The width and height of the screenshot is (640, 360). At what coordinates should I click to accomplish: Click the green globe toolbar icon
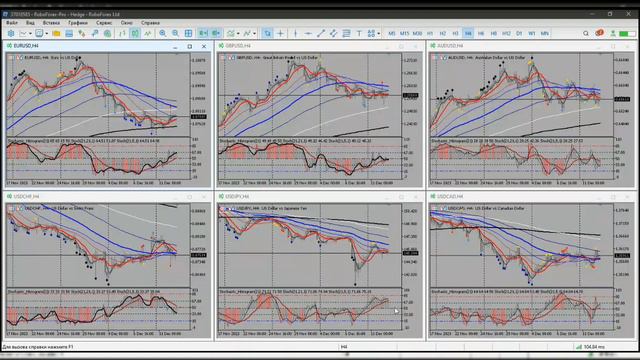(x=107, y=33)
